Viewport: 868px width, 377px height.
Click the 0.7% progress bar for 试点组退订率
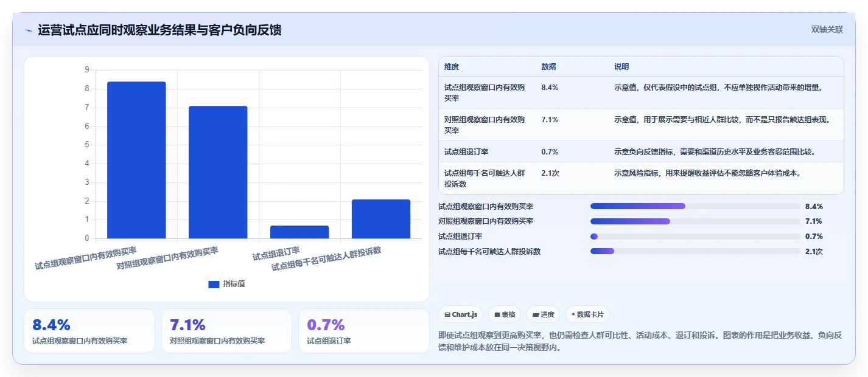pos(695,237)
